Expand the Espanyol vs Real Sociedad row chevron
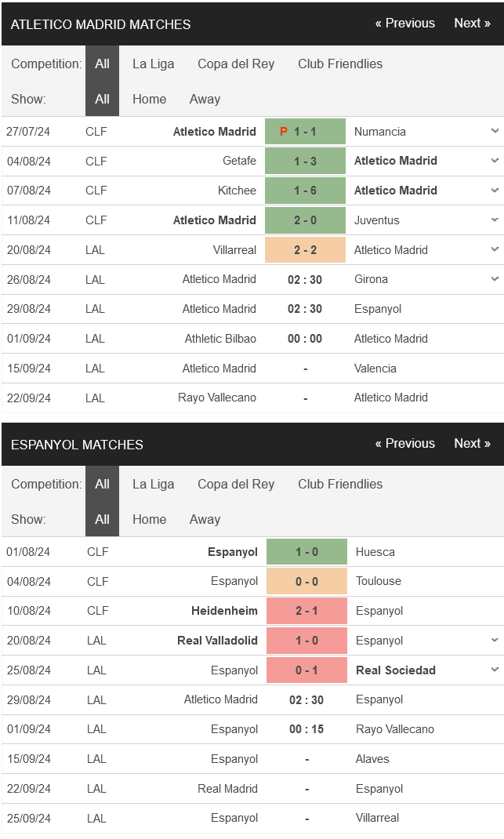This screenshot has height=839, width=504. click(495, 670)
